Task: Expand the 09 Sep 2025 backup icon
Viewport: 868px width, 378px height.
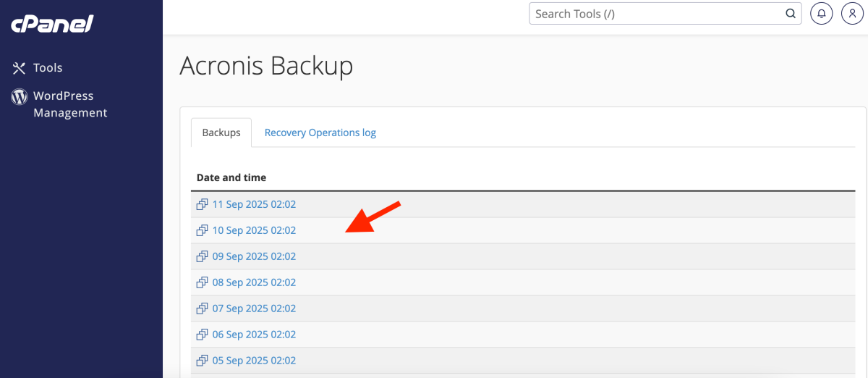Action: click(x=203, y=256)
